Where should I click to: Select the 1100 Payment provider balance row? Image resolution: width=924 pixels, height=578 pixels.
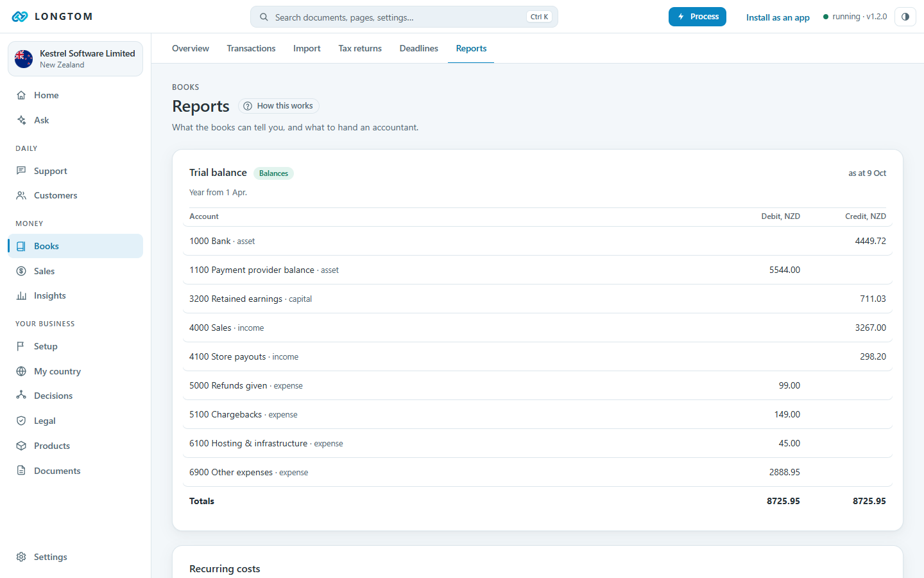538,270
